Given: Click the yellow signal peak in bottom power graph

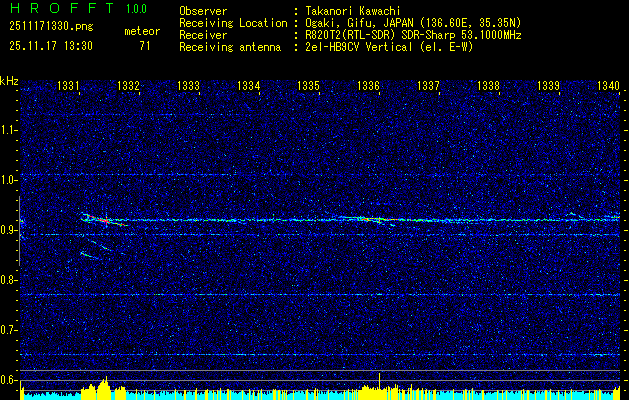Looking at the screenshot, I should pyautogui.click(x=105, y=384).
